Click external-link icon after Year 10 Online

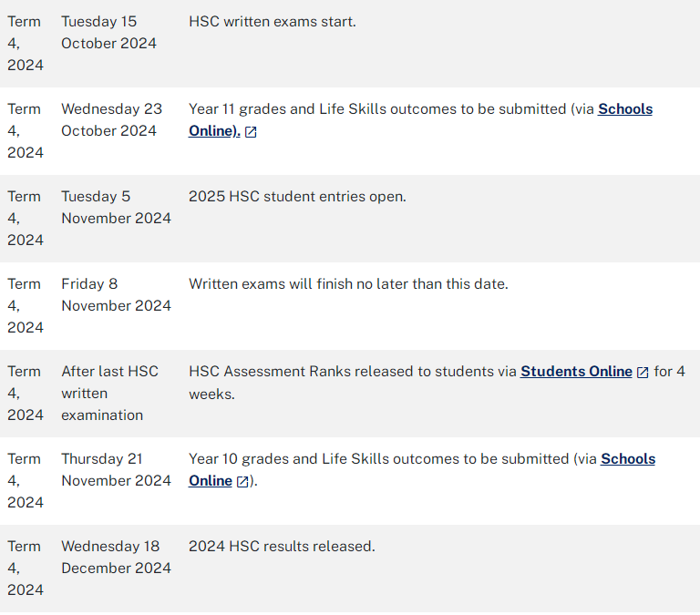coord(242,482)
